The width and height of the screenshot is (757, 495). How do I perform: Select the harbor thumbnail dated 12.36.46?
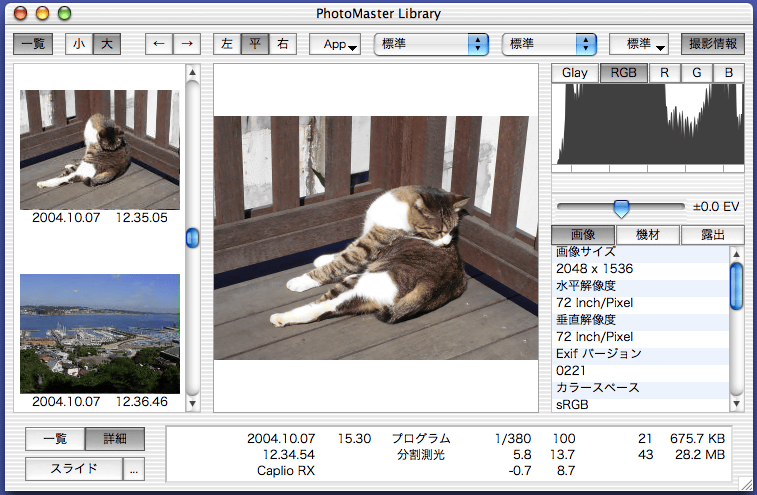pos(100,334)
